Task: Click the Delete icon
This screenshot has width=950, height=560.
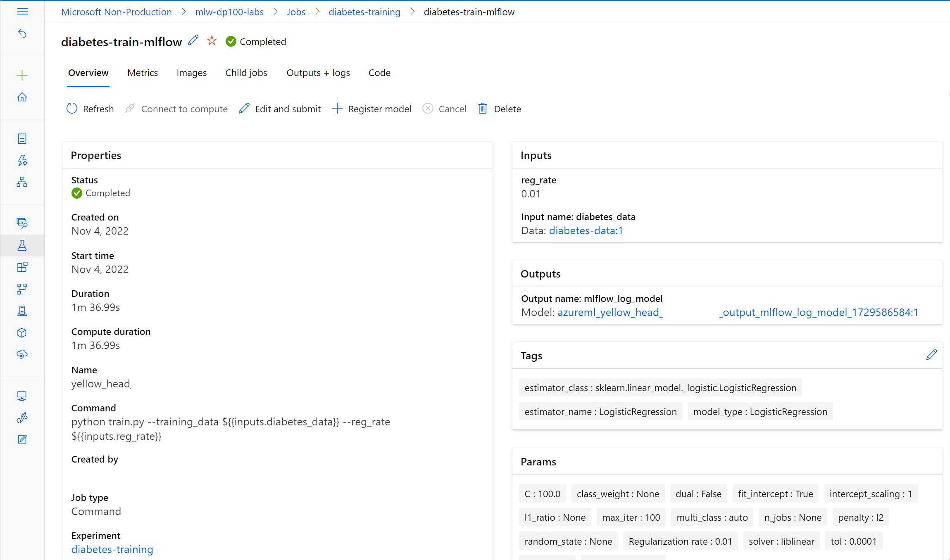Action: (483, 109)
